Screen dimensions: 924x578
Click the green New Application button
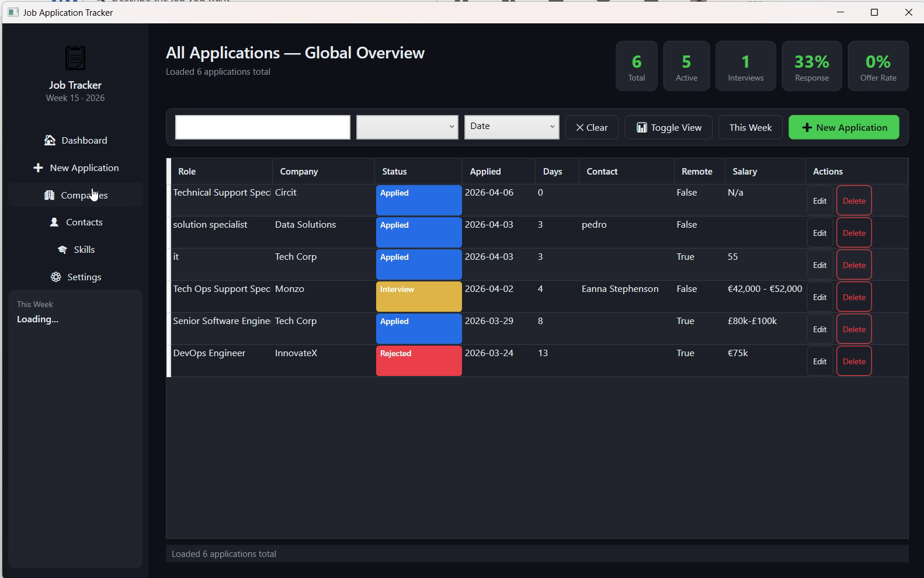pyautogui.click(x=844, y=127)
